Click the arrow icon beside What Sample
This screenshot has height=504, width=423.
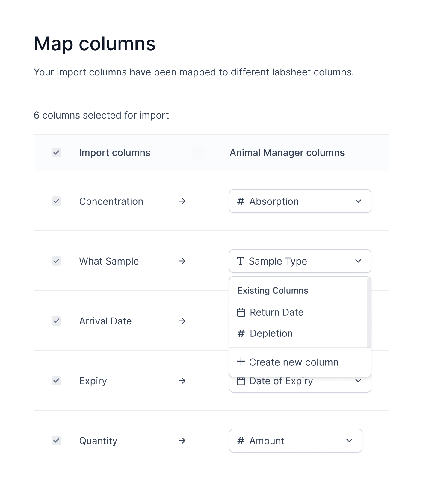coord(182,261)
